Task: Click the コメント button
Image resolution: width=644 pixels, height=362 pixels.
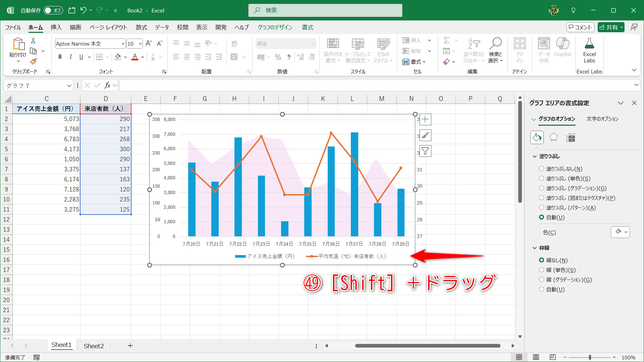Action: (581, 27)
